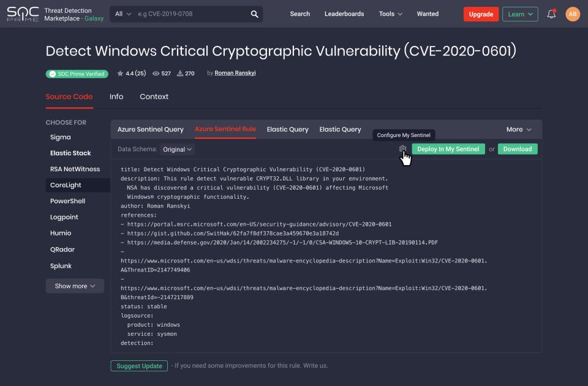Viewport: 588px width, 386px height.
Task: Click the downloads count icon
Action: [x=180, y=73]
